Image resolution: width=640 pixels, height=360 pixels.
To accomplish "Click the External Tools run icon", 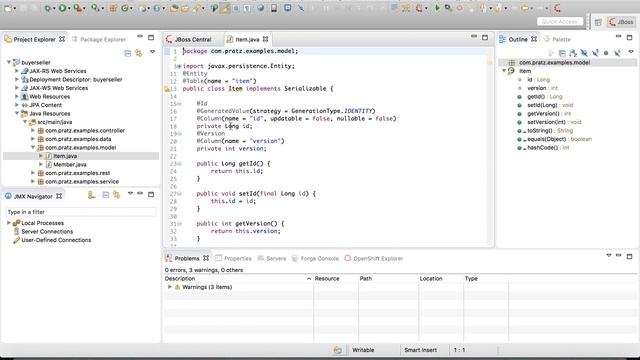I will pyautogui.click(x=77, y=8).
